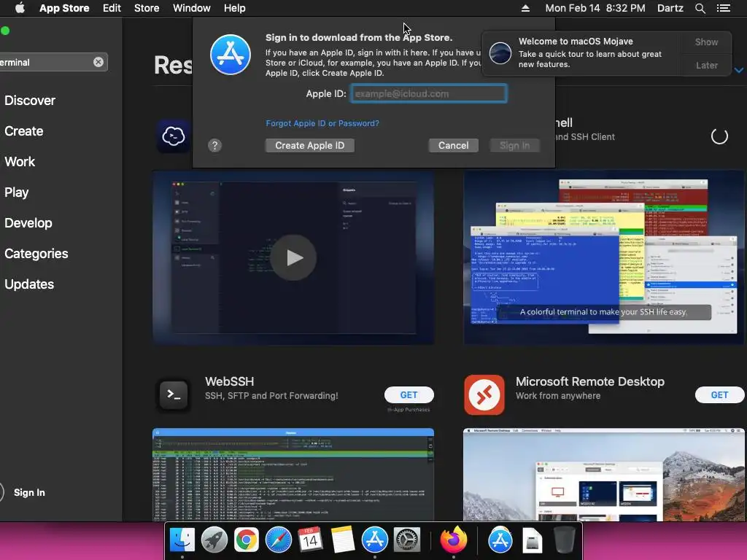Screen dimensions: 747x560
Task: Open Launchpad from the Dock
Action: tap(214, 540)
